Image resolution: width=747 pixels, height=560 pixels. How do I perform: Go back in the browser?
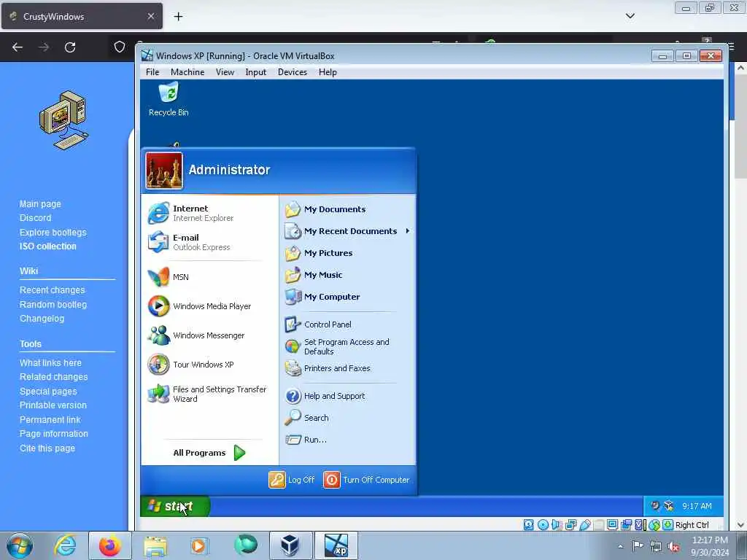pos(18,47)
